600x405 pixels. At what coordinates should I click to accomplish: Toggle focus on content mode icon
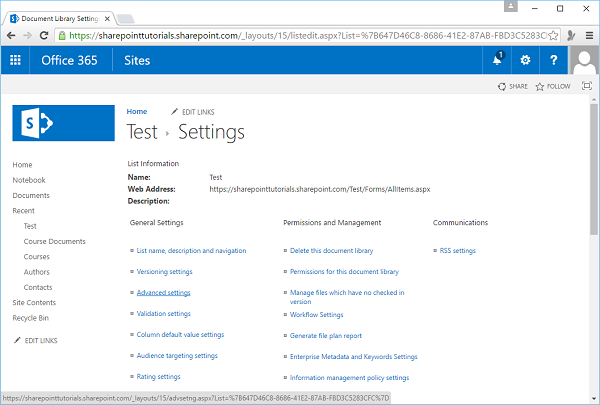point(587,87)
